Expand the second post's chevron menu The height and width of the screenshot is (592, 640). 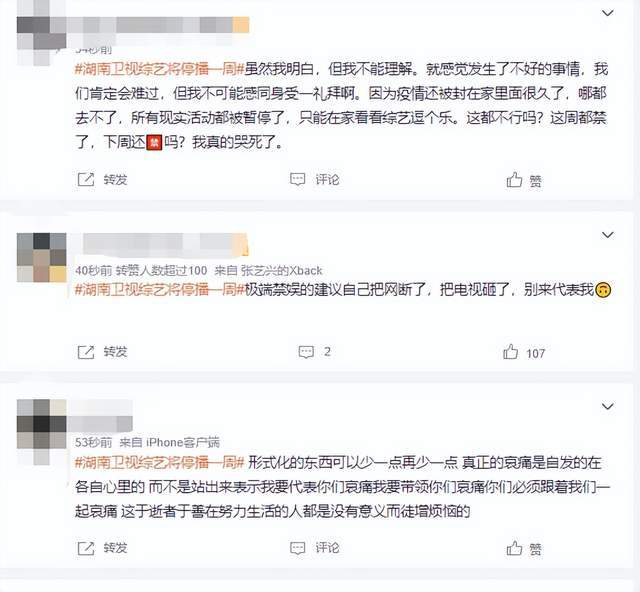pos(608,235)
